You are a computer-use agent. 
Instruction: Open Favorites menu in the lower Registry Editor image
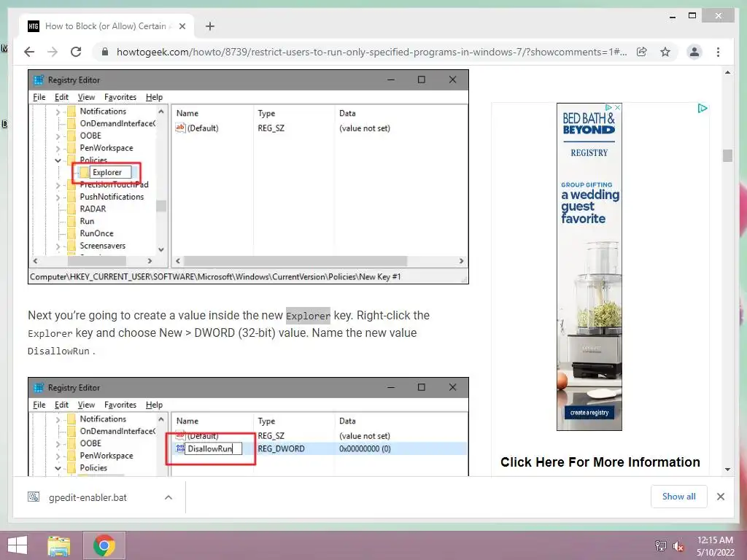point(120,405)
